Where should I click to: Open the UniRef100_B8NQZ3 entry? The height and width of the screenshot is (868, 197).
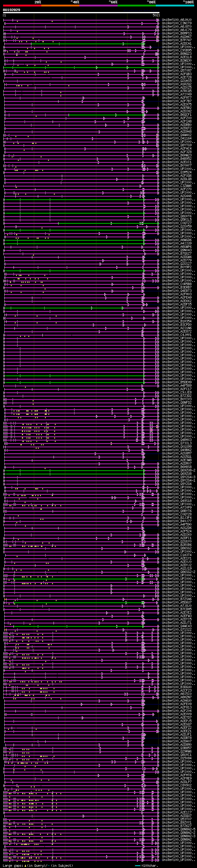[177, 54]
